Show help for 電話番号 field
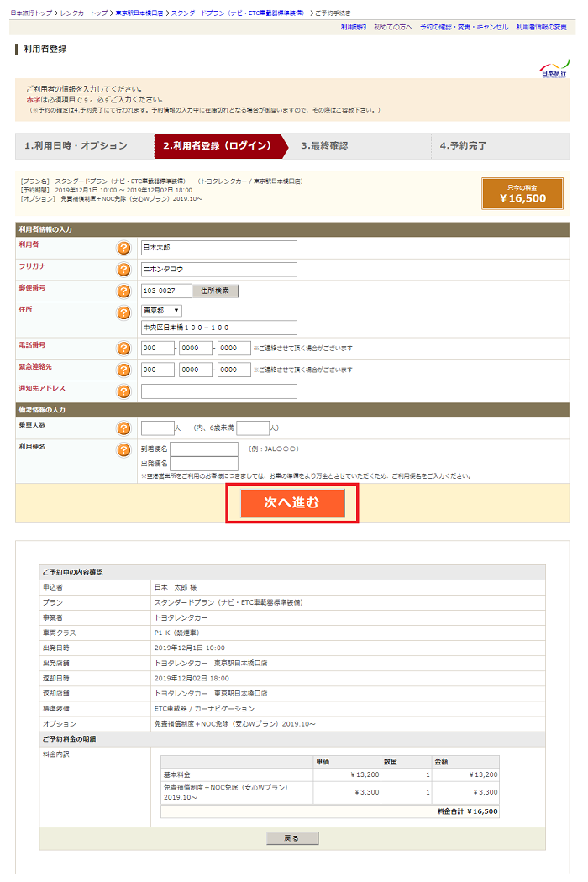 (123, 349)
